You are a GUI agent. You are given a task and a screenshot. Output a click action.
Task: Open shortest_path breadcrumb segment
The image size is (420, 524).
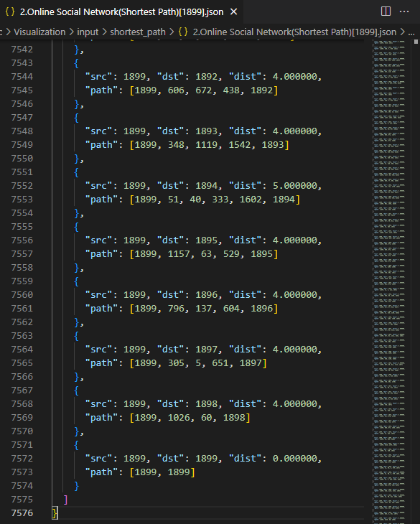138,32
